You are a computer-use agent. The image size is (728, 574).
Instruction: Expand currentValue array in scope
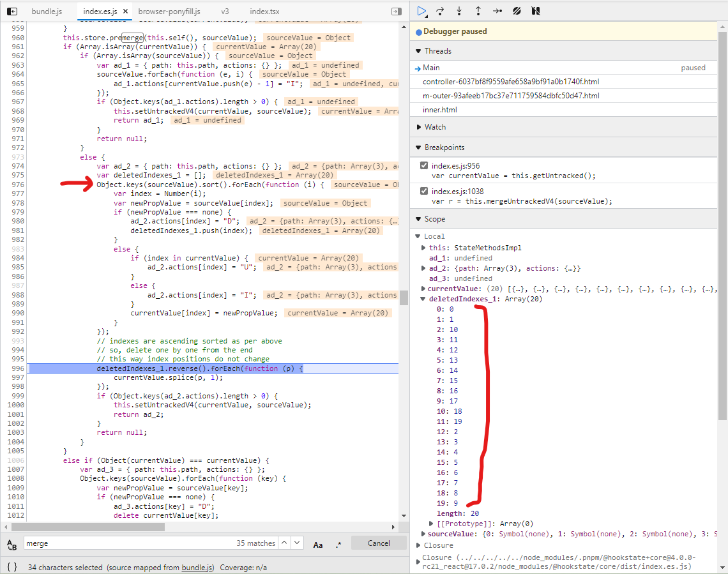pos(423,289)
